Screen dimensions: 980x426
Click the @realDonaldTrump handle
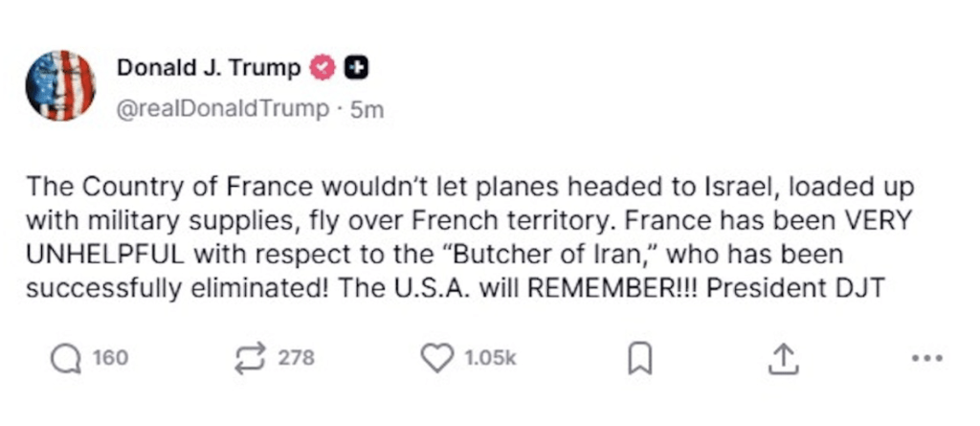pyautogui.click(x=221, y=109)
